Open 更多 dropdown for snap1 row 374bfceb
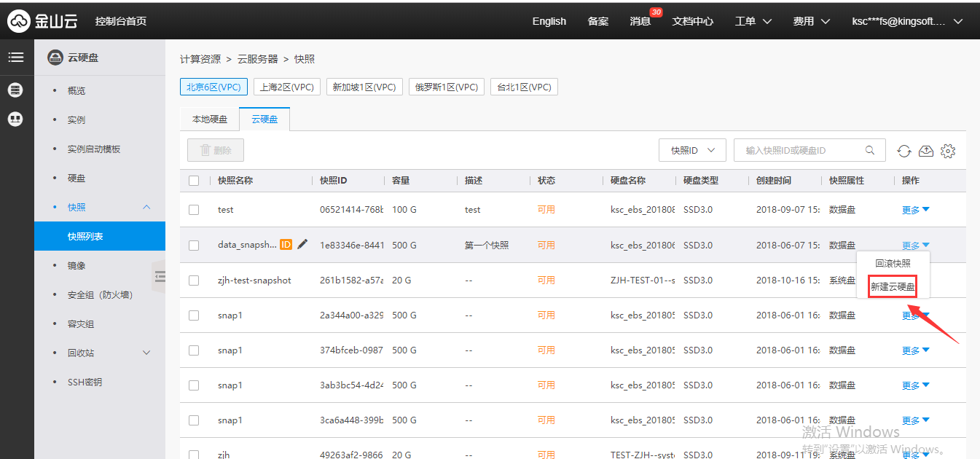This screenshot has width=980, height=459. click(916, 350)
